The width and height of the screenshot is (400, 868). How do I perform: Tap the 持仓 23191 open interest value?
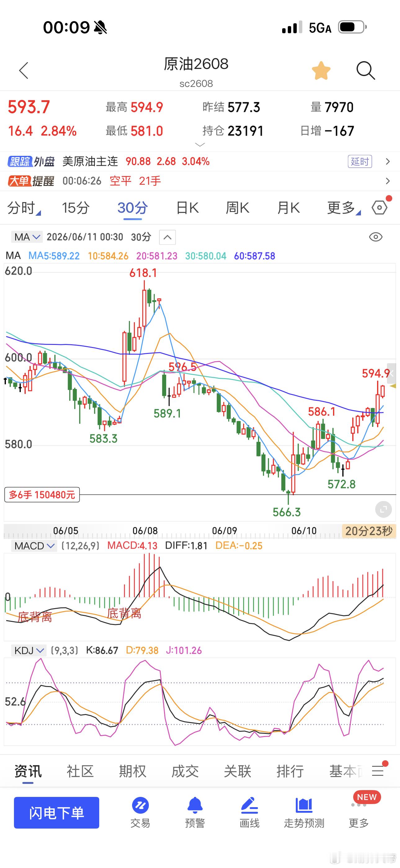(233, 131)
